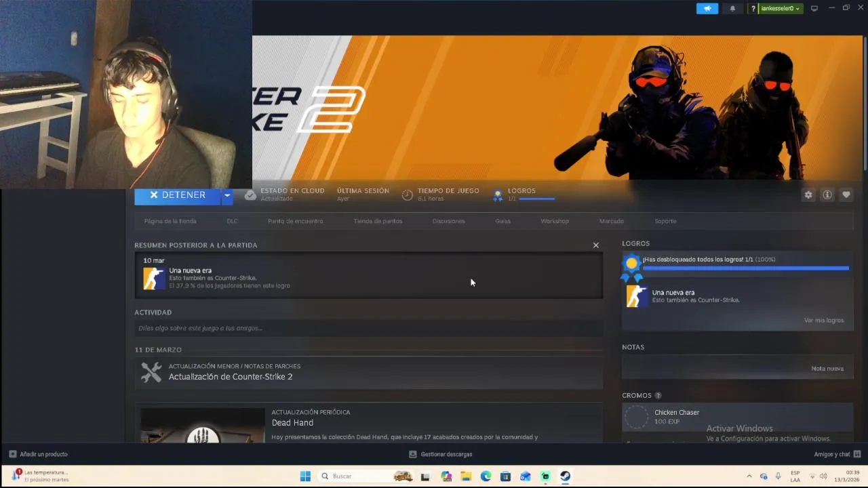The image size is (868, 488).
Task: Open Ver mis logros link
Action: (x=824, y=320)
